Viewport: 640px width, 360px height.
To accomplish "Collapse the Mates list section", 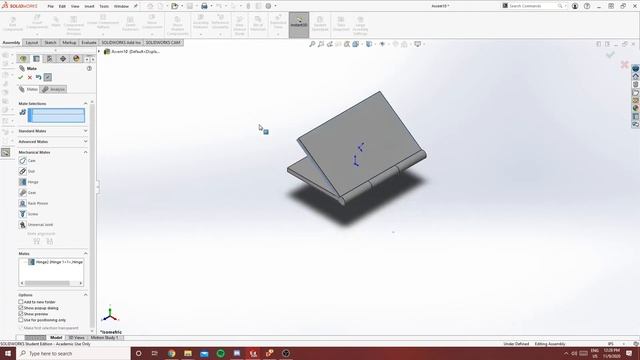I will coord(85,253).
